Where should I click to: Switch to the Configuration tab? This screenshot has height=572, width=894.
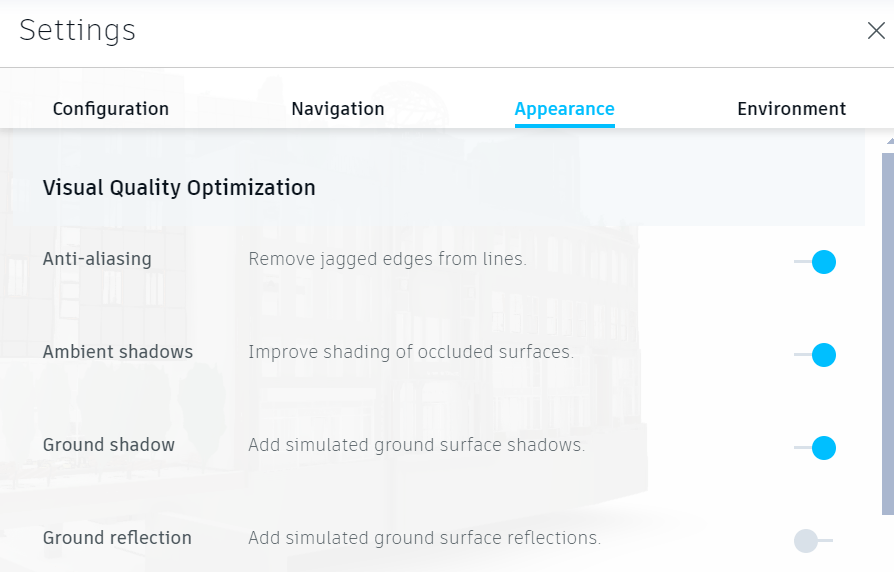(x=111, y=109)
